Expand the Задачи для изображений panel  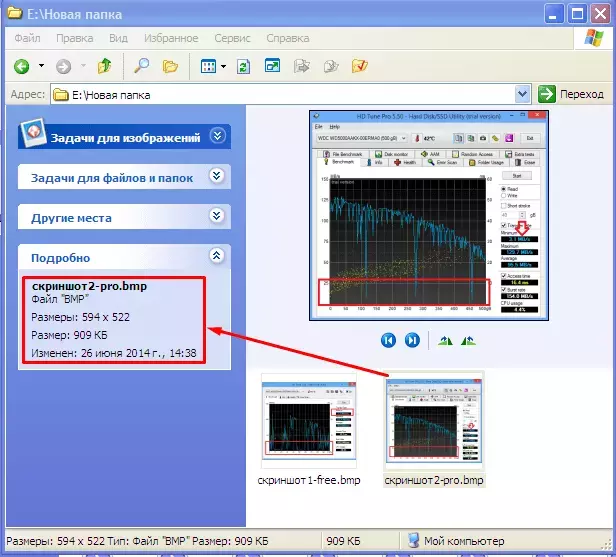pyautogui.click(x=217, y=136)
